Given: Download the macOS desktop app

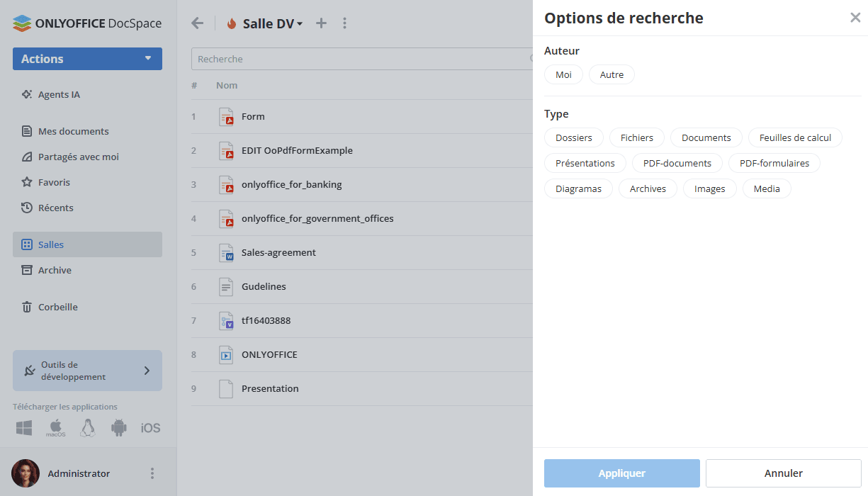Looking at the screenshot, I should [x=56, y=428].
